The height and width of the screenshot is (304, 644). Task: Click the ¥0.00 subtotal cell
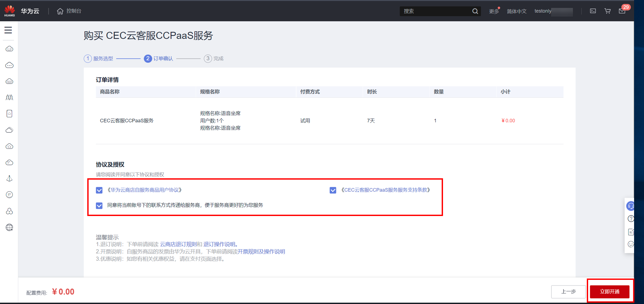point(508,121)
